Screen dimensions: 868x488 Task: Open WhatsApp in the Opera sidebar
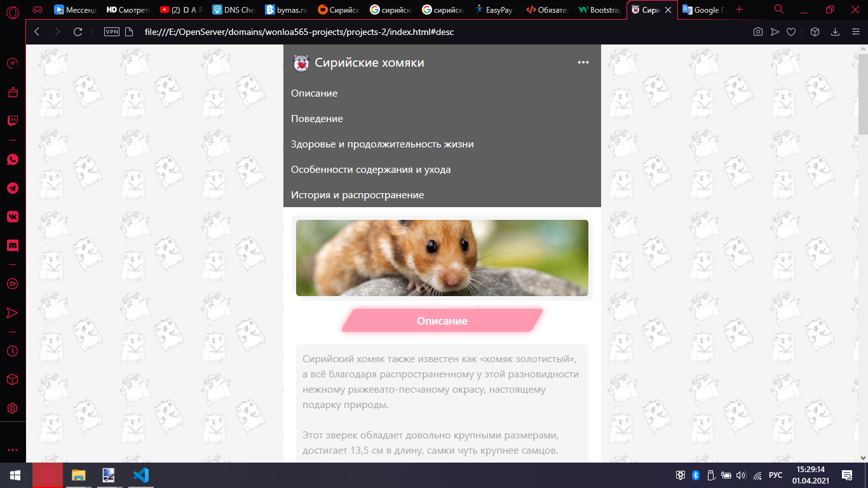(13, 159)
